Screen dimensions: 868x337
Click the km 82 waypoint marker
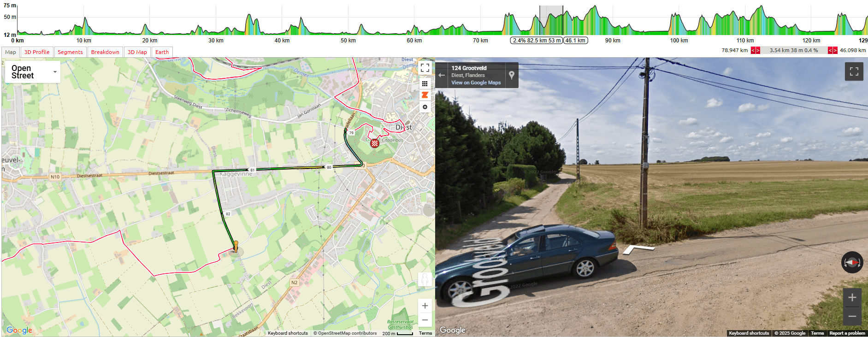pos(228,214)
